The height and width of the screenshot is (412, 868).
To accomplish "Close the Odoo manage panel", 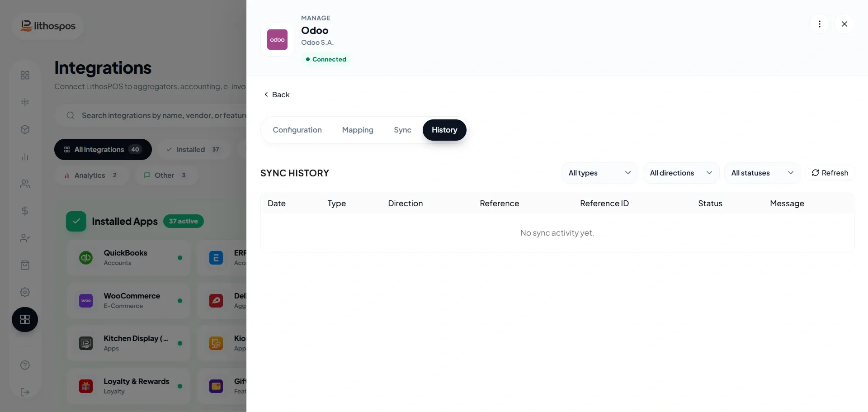I will tap(844, 24).
